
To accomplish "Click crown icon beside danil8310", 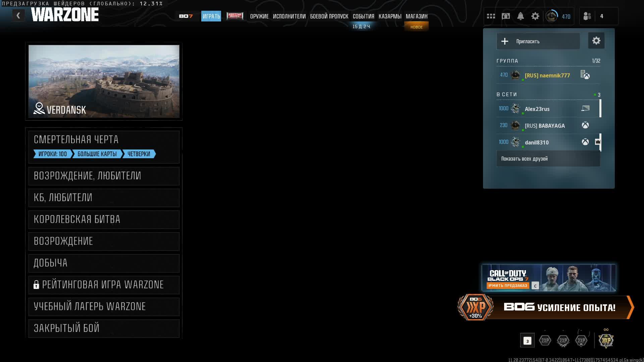I will point(597,142).
